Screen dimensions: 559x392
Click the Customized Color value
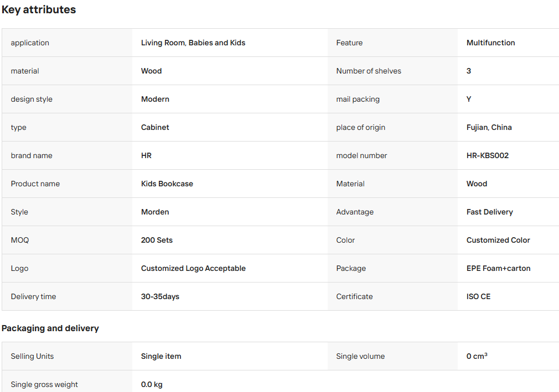498,240
